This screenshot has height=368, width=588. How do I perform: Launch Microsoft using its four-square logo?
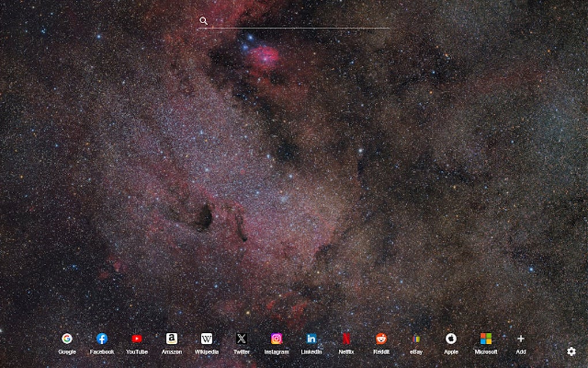coord(485,339)
